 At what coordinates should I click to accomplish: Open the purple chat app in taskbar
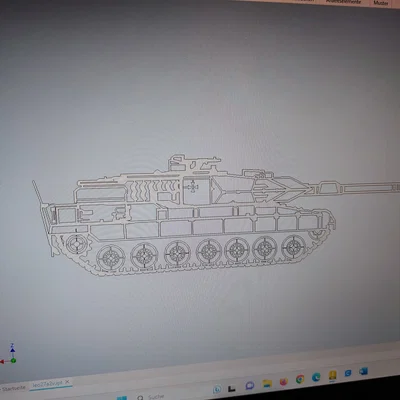pos(250,386)
